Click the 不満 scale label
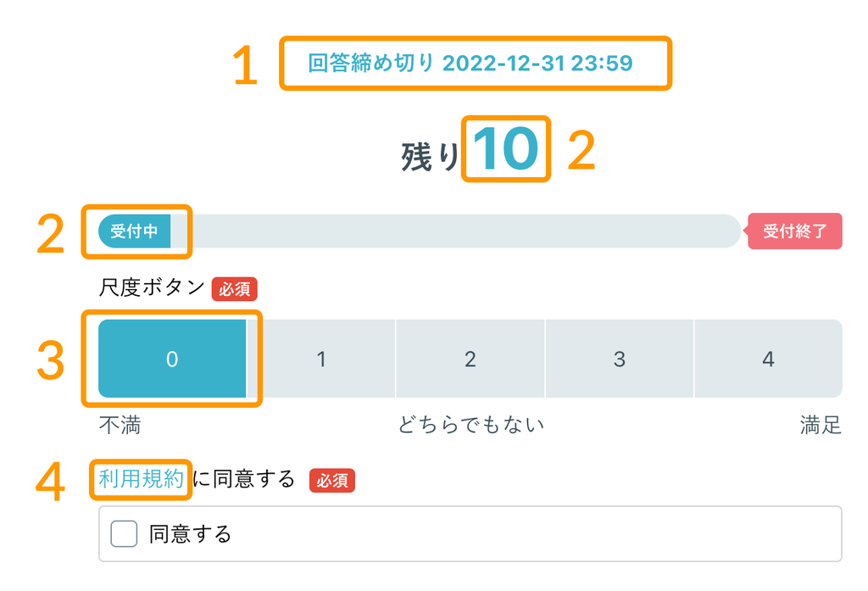868x591 pixels. (x=120, y=424)
